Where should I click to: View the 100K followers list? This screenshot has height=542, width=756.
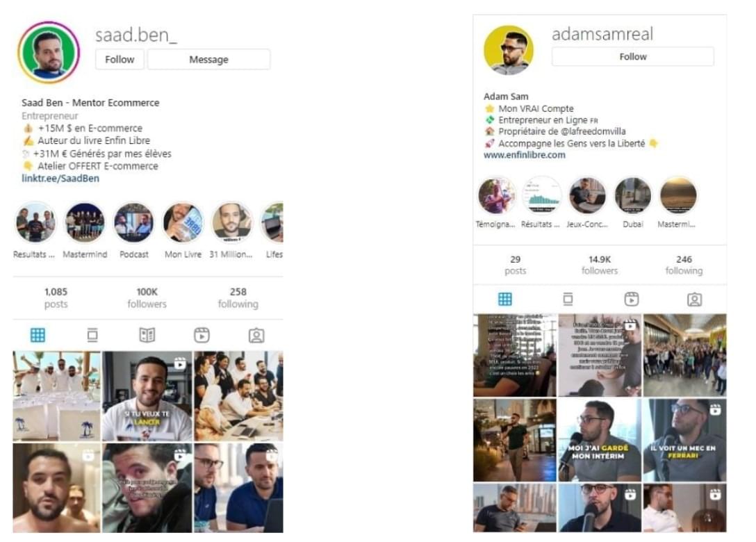[147, 297]
